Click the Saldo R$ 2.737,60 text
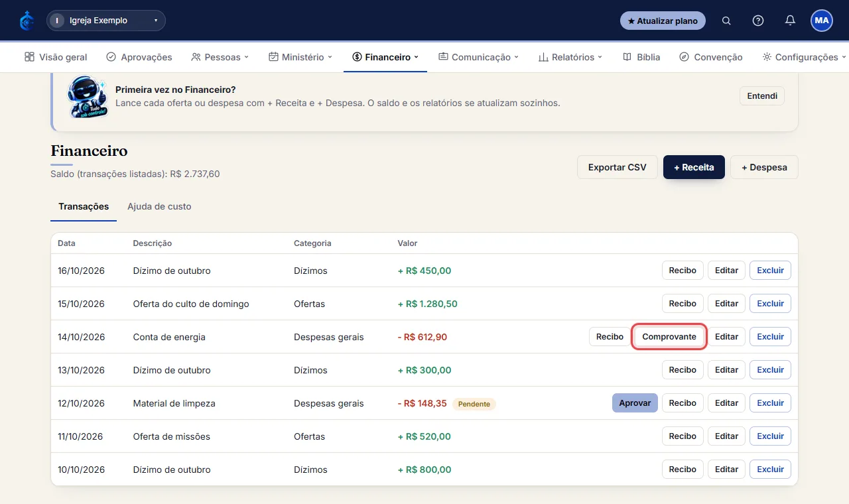Screen dimensions: 849x504 (135, 174)
